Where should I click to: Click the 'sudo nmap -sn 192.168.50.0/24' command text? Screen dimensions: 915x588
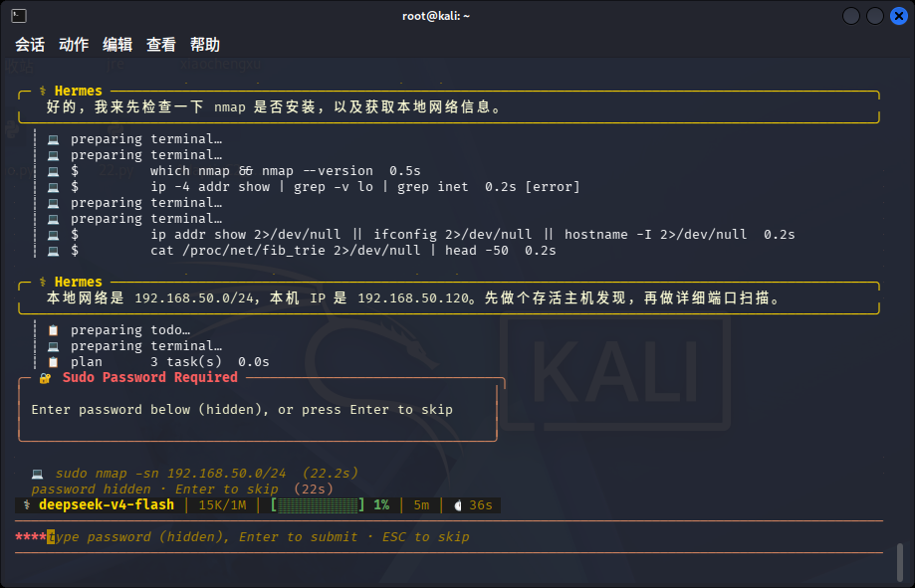(171, 473)
